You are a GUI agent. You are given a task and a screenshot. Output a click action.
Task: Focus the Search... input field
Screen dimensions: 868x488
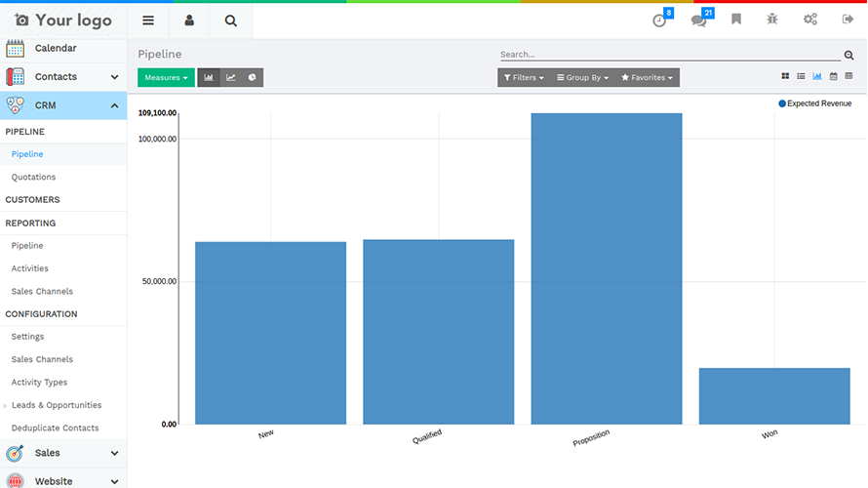670,55
